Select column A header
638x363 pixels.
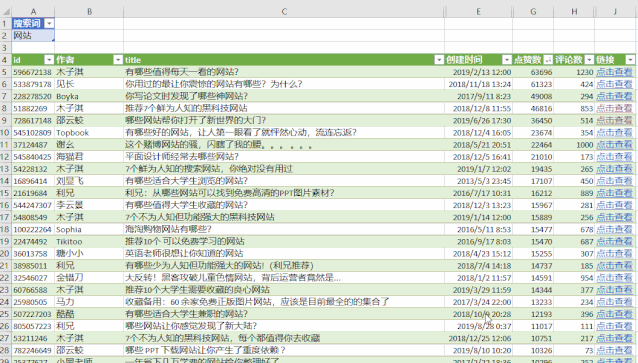point(33,12)
